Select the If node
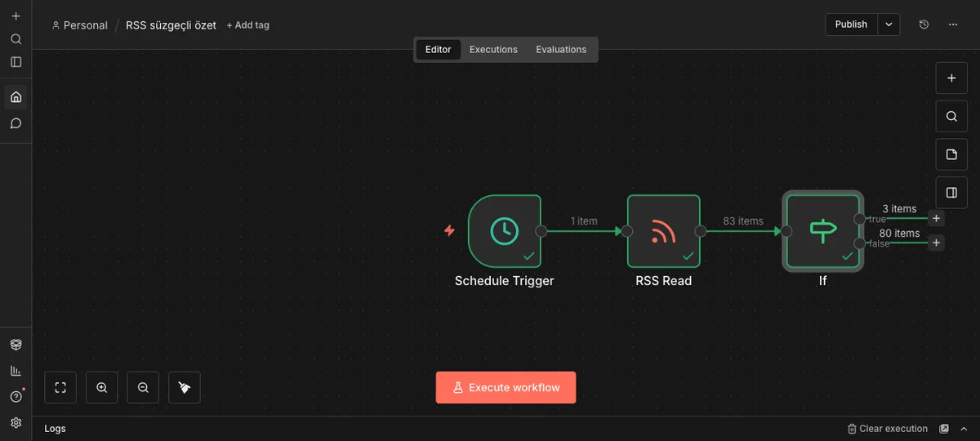This screenshot has width=980, height=441. pos(823,231)
